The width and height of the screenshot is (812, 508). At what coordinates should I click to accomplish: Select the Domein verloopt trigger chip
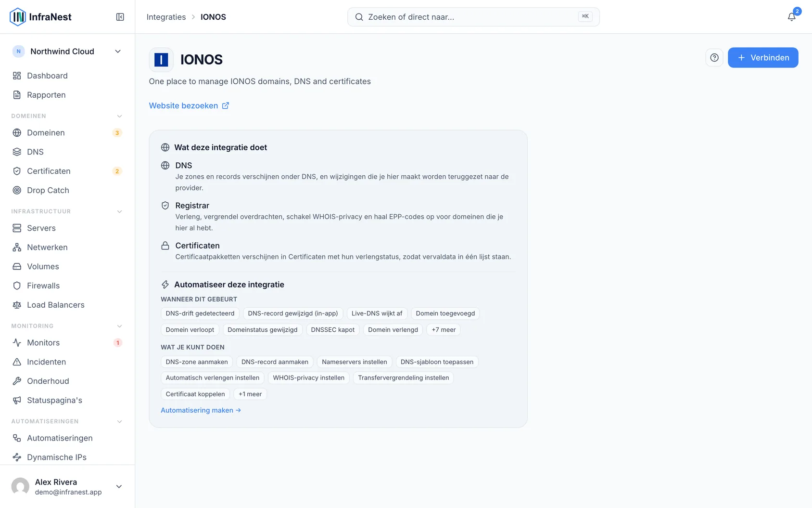[190, 330]
